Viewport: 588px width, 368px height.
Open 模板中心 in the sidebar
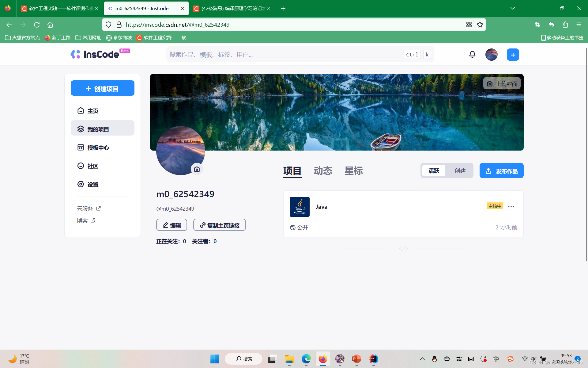click(x=98, y=148)
